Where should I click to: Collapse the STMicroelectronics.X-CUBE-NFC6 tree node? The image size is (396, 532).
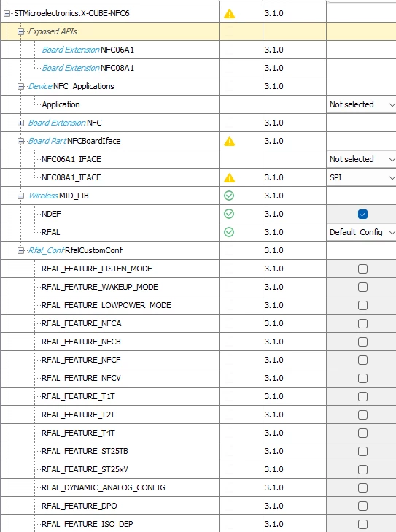(x=7, y=14)
